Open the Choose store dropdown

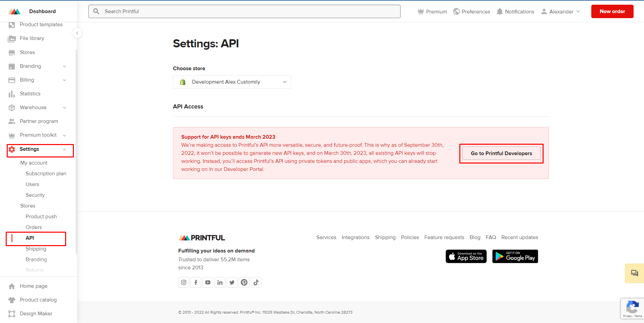point(232,82)
